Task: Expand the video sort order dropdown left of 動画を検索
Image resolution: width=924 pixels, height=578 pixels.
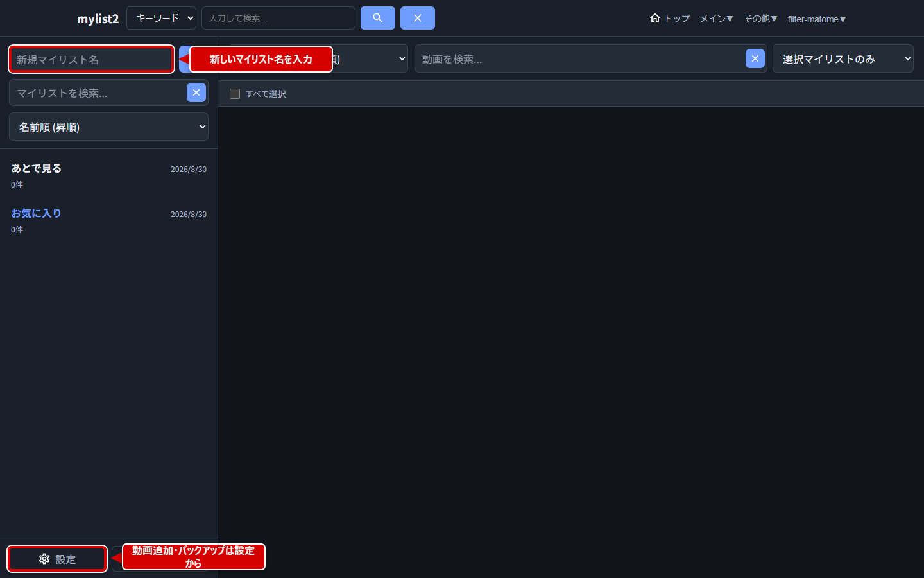Action: [x=370, y=58]
